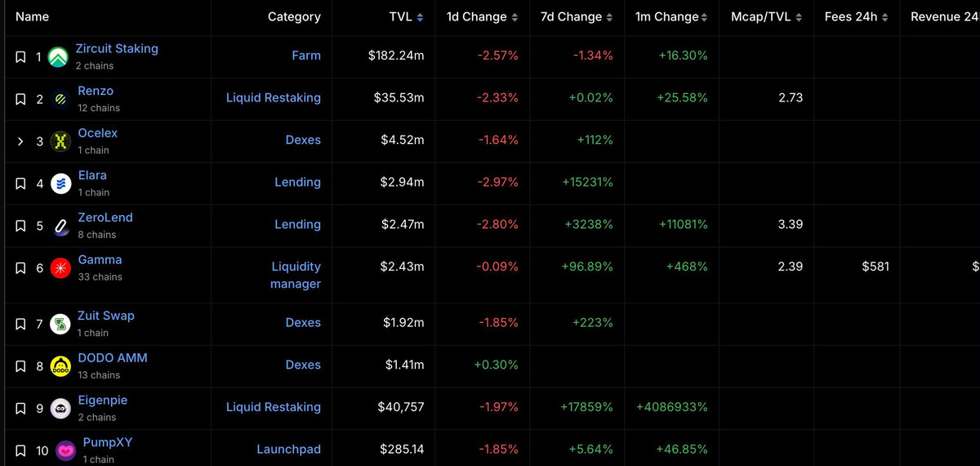Open the Launchpad category link

click(288, 450)
